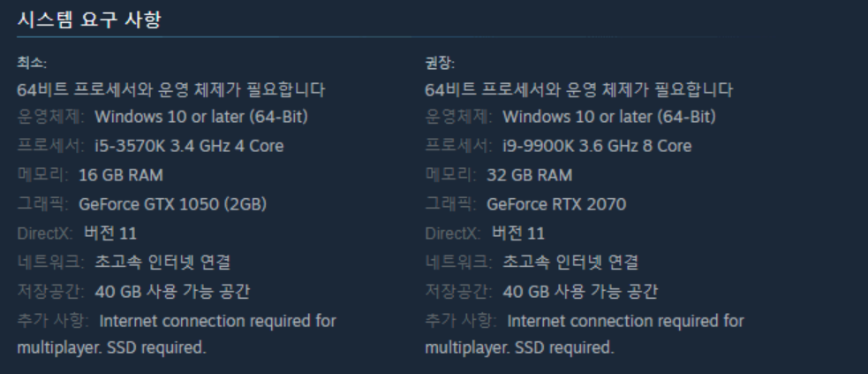Click the '메모리:' label beside 32 GB RAM
Screen dimensions: 868x374
pos(450,175)
